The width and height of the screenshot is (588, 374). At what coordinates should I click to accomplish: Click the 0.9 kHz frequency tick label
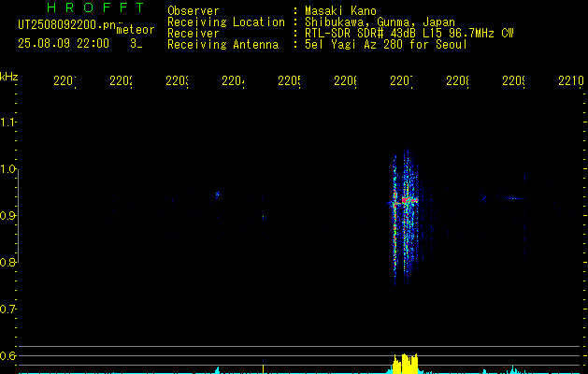[x=7, y=216]
